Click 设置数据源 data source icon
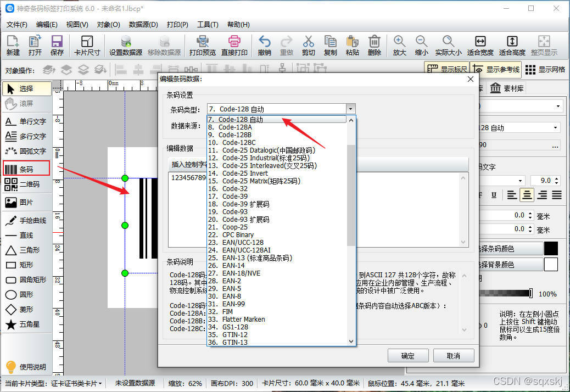Image resolution: width=570 pixels, height=392 pixels. pos(126,46)
